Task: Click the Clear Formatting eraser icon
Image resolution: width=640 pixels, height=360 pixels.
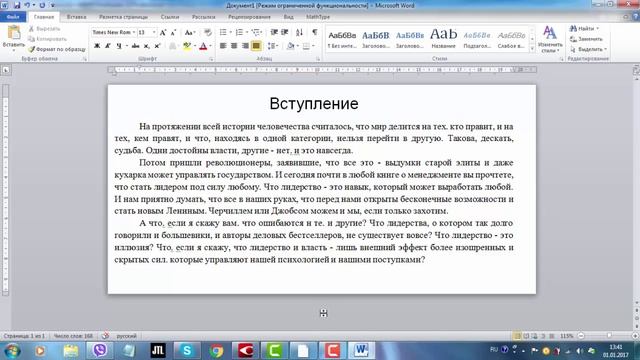Action: [208, 32]
